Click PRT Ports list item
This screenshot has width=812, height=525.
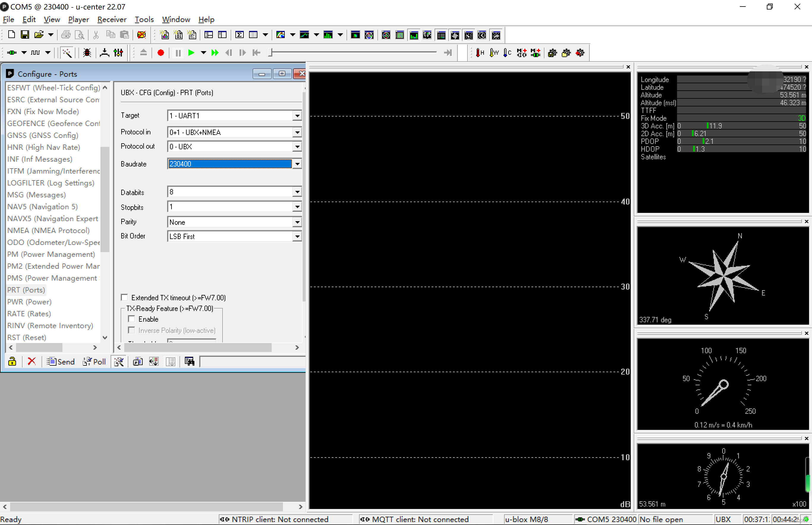click(x=26, y=290)
